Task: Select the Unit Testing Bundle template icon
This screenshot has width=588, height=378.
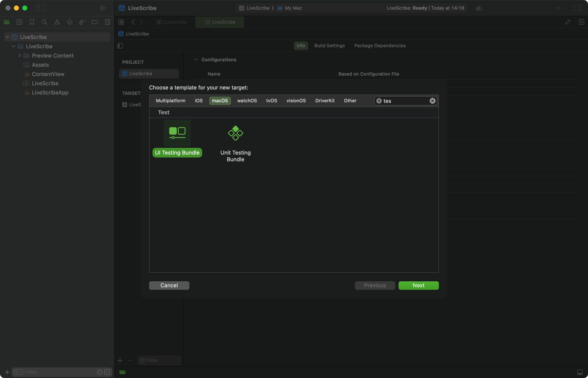Action: [x=235, y=133]
